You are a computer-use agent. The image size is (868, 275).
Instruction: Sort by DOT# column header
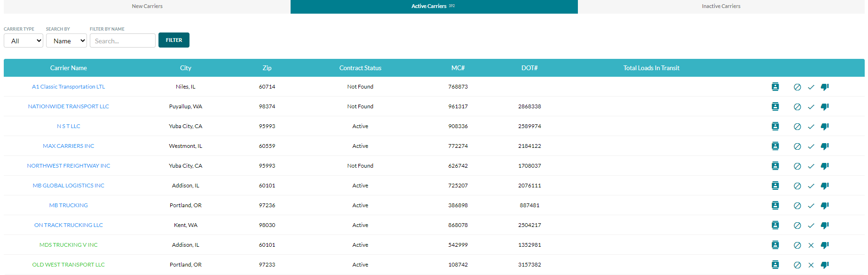pyautogui.click(x=529, y=68)
